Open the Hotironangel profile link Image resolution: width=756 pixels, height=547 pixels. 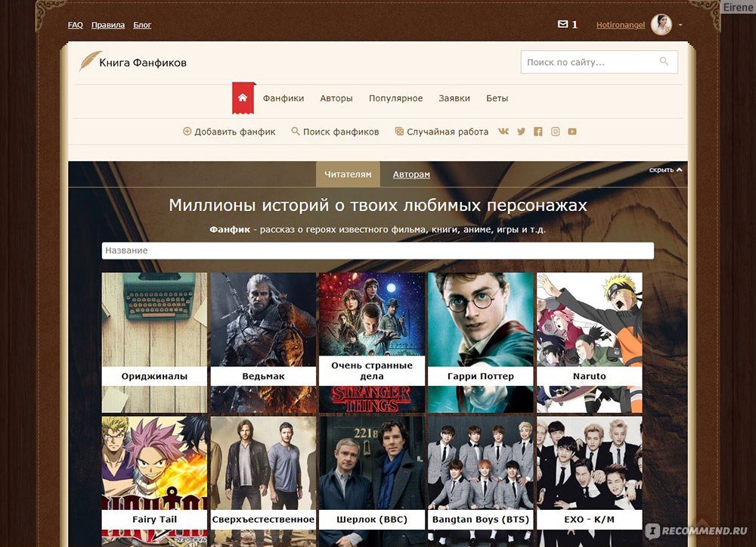tap(620, 25)
